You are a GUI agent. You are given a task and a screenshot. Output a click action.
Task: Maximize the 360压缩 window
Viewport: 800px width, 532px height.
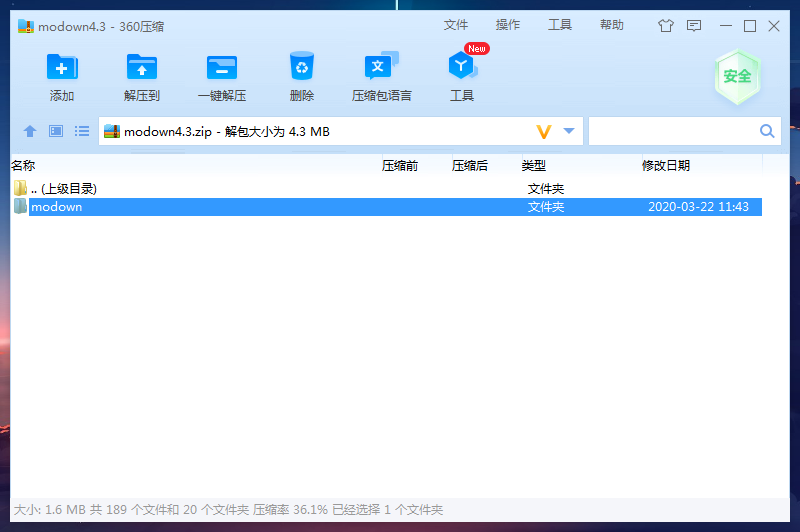point(749,26)
